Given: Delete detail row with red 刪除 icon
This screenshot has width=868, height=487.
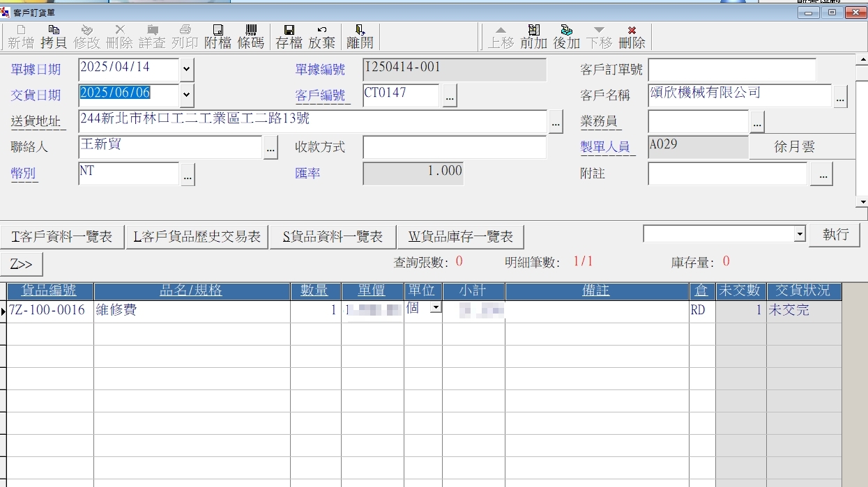Looking at the screenshot, I should (632, 36).
